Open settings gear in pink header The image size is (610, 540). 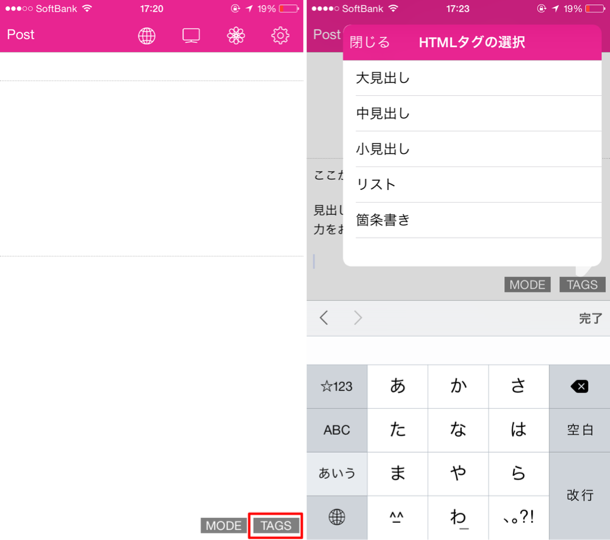click(280, 36)
